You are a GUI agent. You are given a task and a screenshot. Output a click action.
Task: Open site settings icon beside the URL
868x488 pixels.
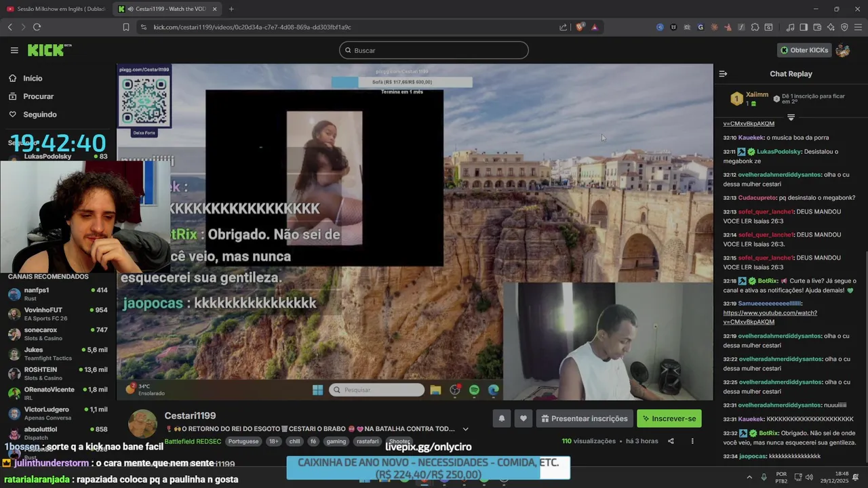pos(143,27)
